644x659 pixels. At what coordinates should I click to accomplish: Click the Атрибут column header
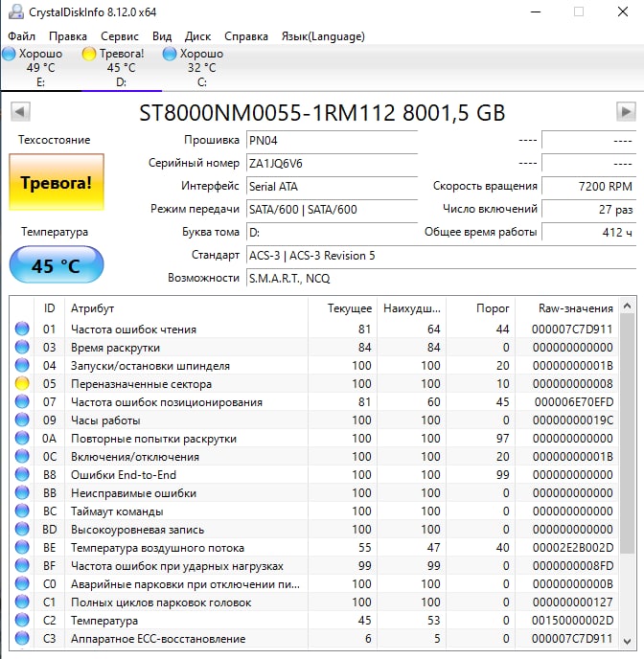coord(186,308)
